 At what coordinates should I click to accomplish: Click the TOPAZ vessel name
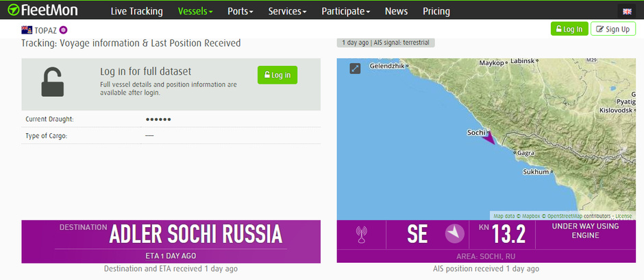(46, 30)
